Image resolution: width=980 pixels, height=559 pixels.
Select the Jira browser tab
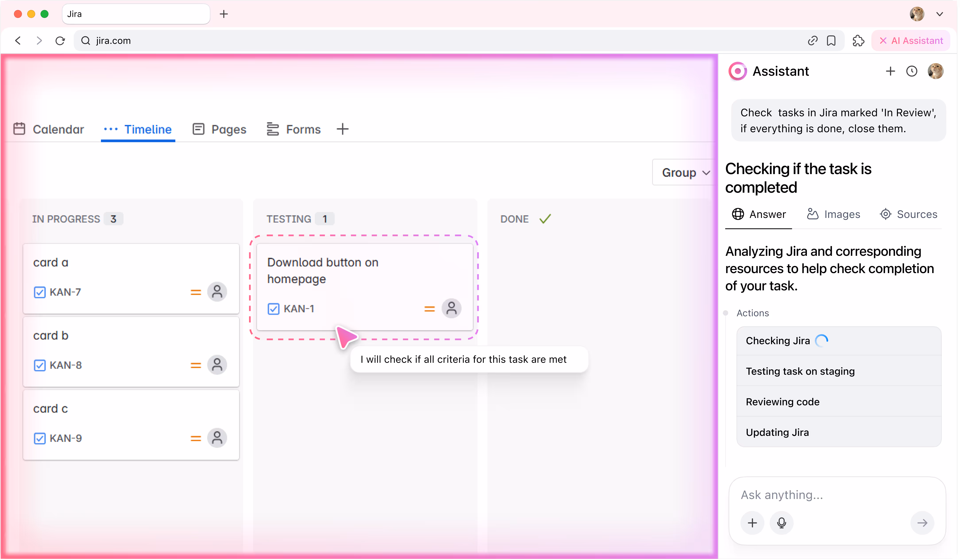[136, 14]
